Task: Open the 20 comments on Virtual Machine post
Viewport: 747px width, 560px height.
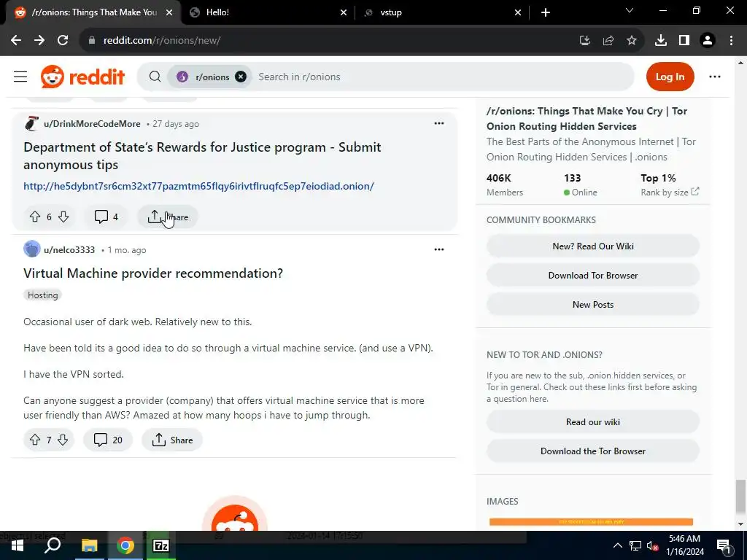Action: tap(108, 440)
